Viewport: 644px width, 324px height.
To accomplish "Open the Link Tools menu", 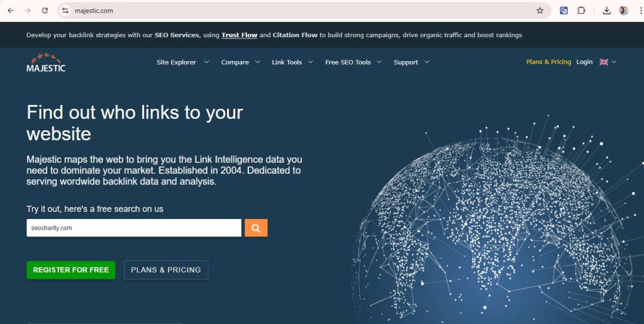I will [x=292, y=62].
